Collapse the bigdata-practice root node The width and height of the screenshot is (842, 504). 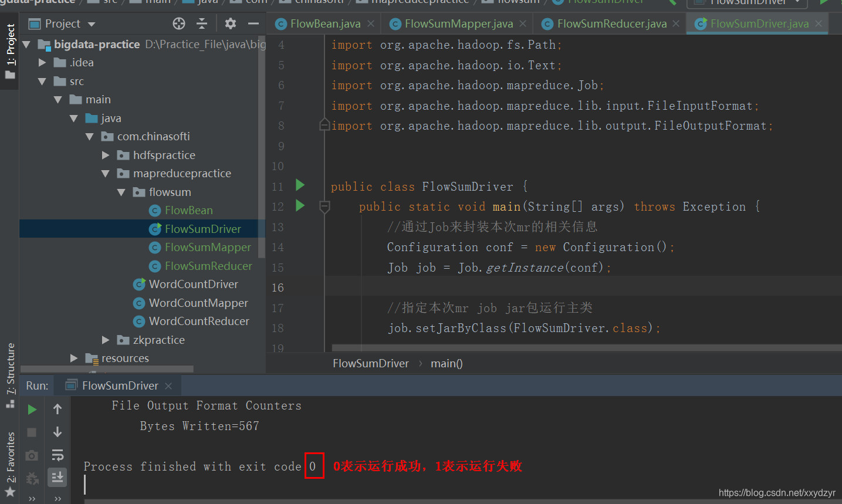pyautogui.click(x=26, y=44)
